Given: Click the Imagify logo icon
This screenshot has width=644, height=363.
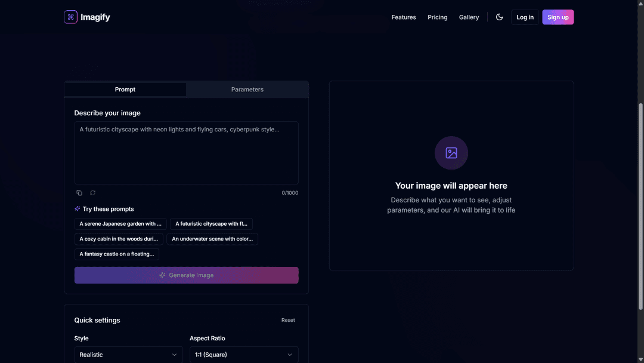Looking at the screenshot, I should point(70,17).
